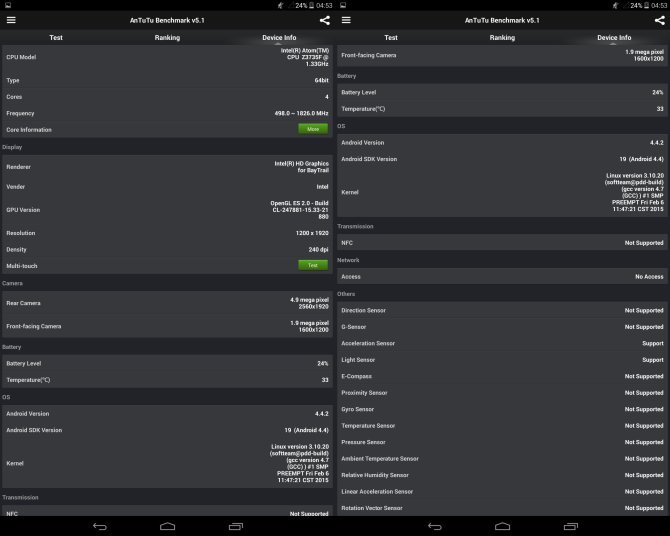Select the Relative Humidity Sensor row
The height and width of the screenshot is (536, 670).
point(502,475)
